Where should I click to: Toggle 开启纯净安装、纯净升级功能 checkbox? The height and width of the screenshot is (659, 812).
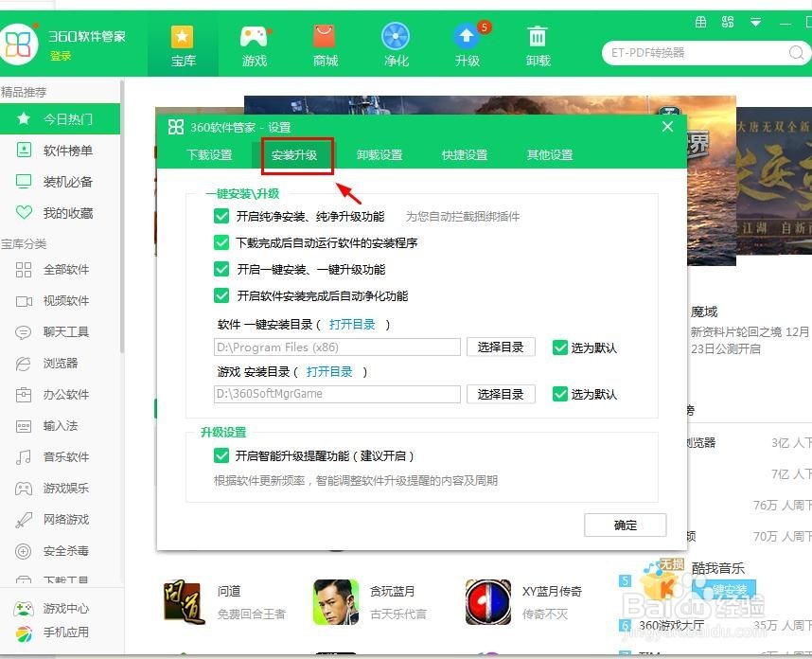tap(221, 216)
